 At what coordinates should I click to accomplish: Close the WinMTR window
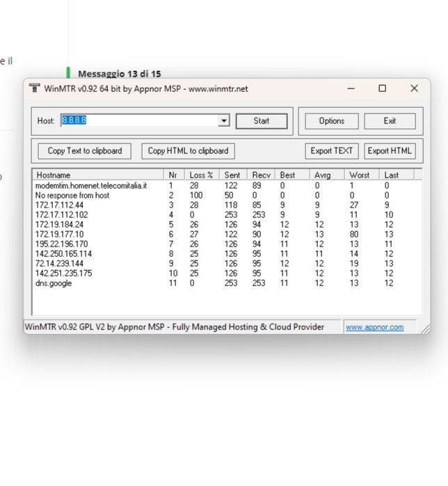point(414,88)
